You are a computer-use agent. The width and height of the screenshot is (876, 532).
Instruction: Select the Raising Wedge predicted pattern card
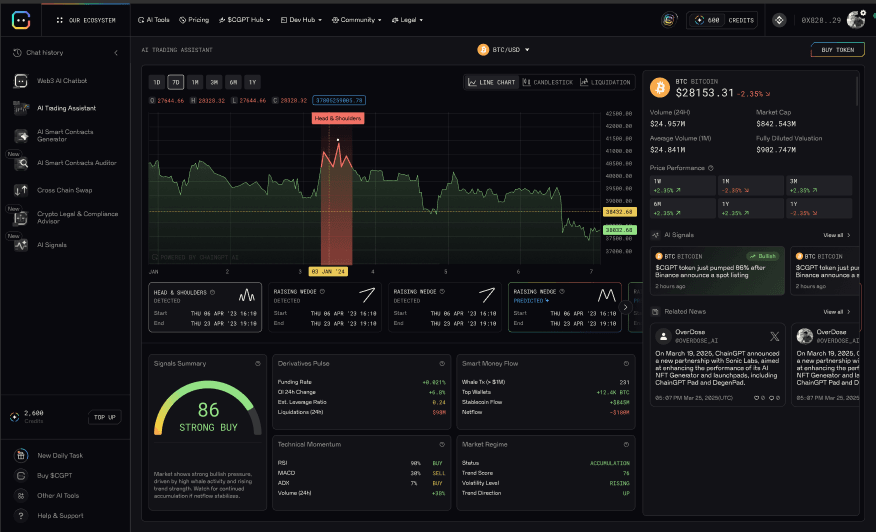565,307
